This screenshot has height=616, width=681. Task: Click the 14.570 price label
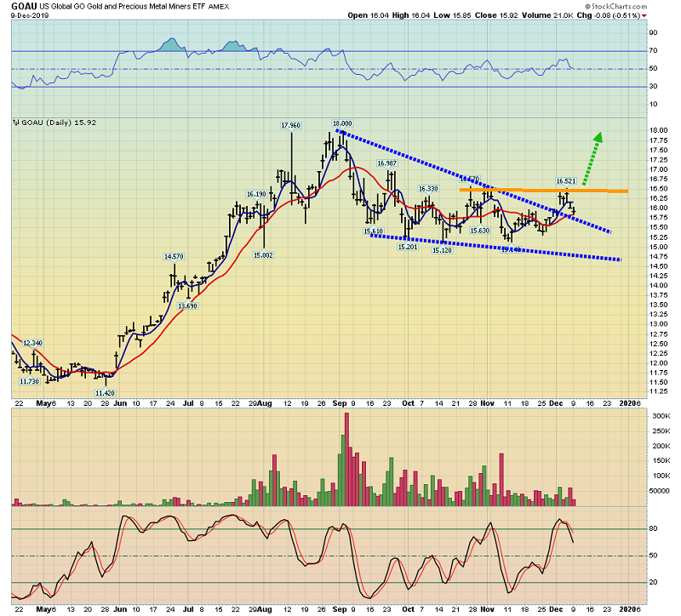[x=174, y=257]
